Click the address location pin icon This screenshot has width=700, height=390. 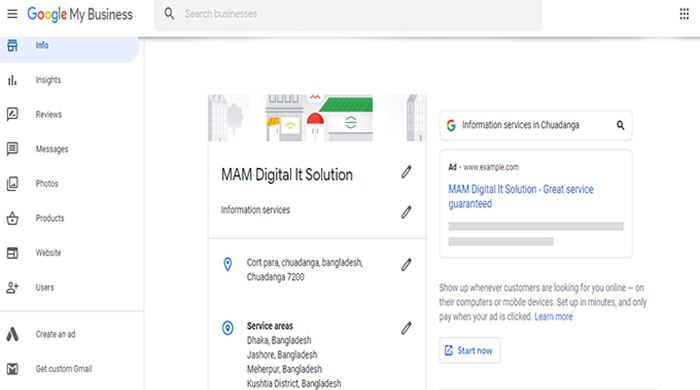click(228, 264)
